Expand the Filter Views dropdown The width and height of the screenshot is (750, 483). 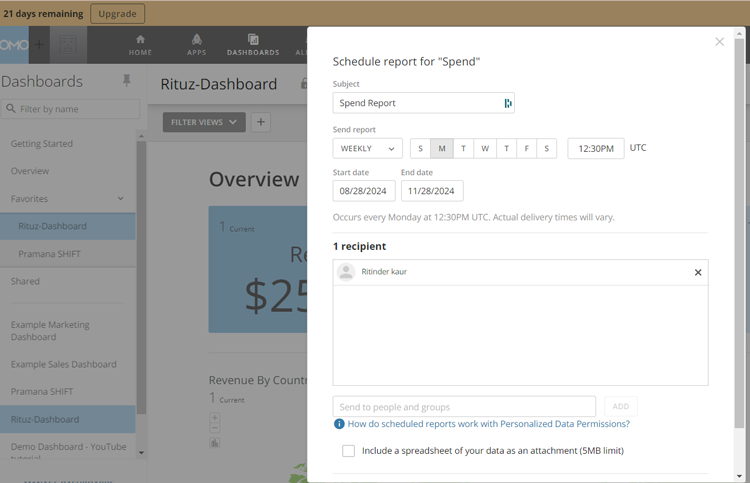coord(204,122)
